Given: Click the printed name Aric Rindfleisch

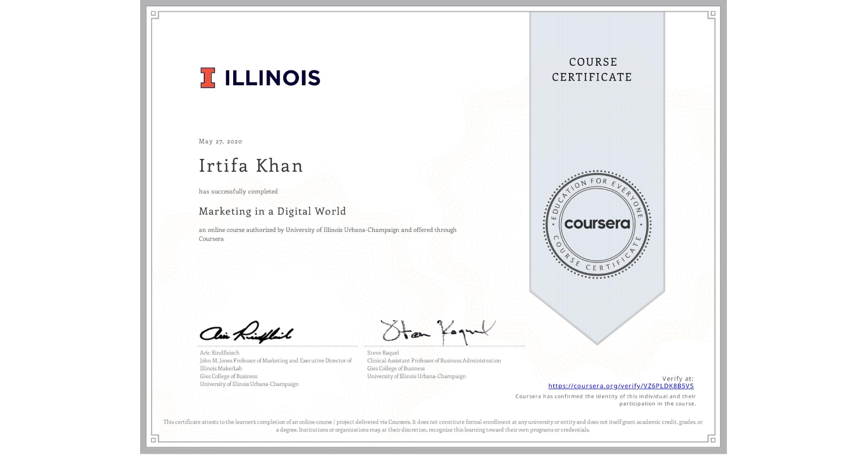Looking at the screenshot, I should (x=219, y=353).
